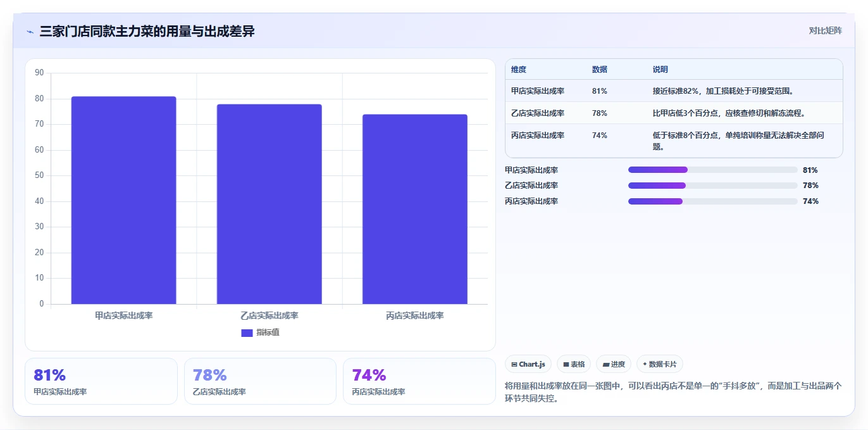
Task: Click the 乙店实际出成率 label beside its progress bar
Action: point(531,186)
